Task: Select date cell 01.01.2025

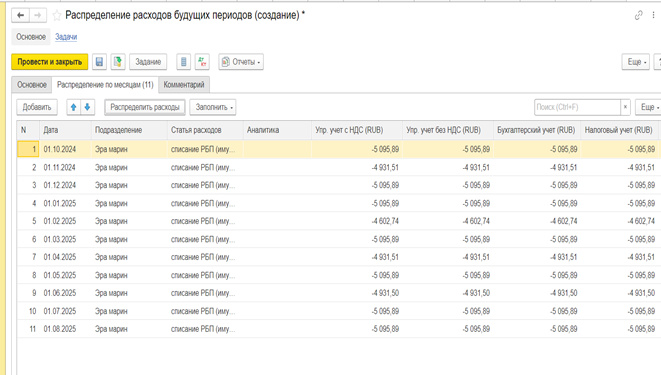Action: tap(65, 203)
